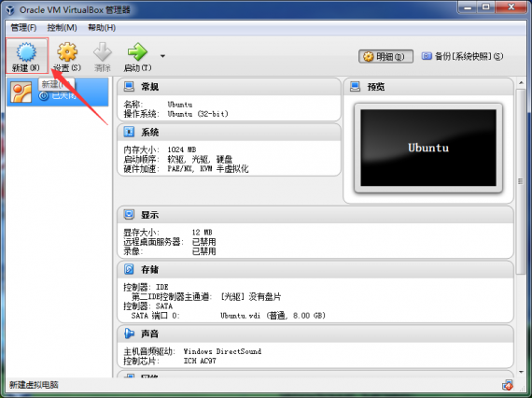Select the Ubuntu VM in the list
532x398 pixels.
click(57, 92)
